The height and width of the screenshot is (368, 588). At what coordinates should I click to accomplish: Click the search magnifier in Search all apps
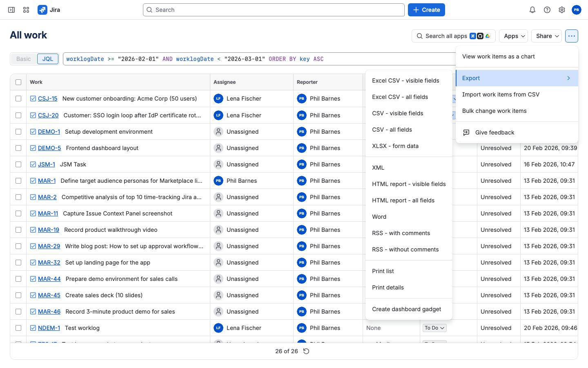click(420, 36)
